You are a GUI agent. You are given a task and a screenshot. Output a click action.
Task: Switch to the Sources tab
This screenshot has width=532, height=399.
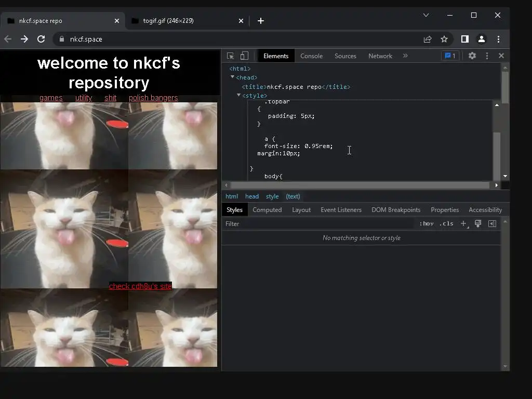pyautogui.click(x=345, y=56)
